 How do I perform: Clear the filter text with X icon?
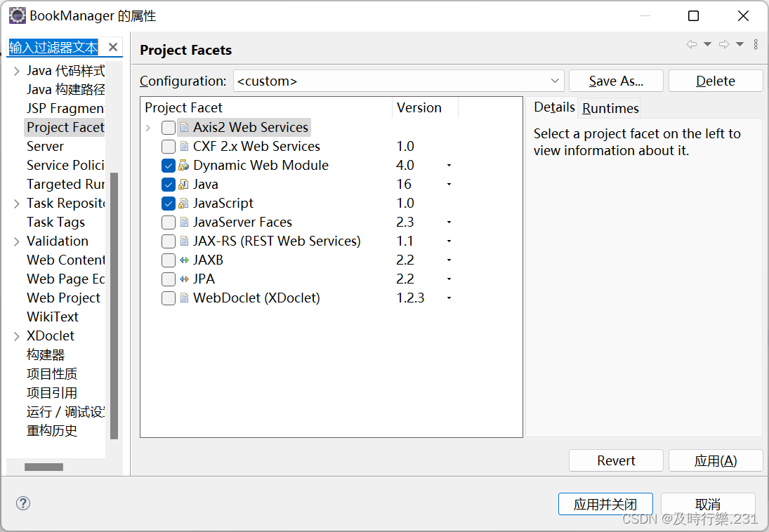click(112, 48)
